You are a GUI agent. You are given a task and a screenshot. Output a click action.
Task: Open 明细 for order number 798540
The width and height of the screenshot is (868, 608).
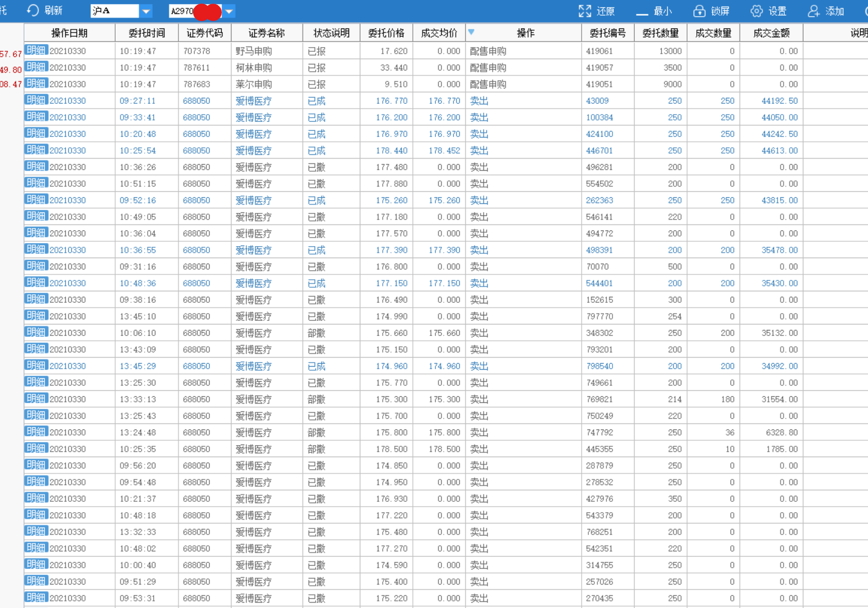pos(36,366)
